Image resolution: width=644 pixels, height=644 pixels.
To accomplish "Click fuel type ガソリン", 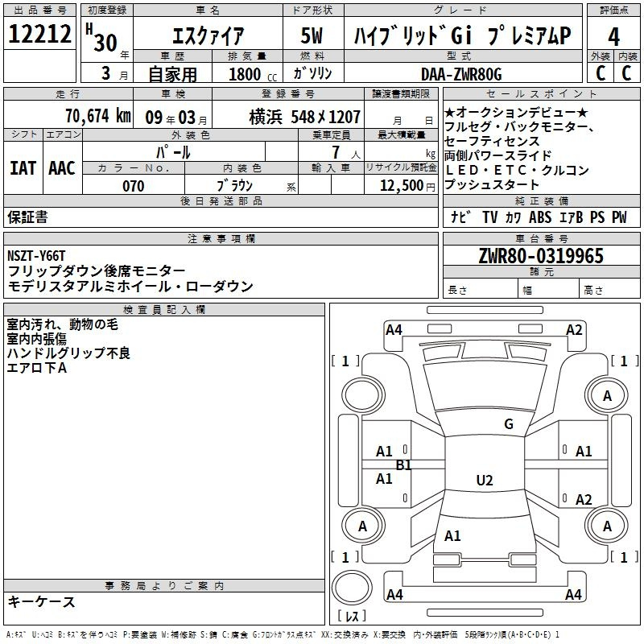I will pyautogui.click(x=312, y=73).
